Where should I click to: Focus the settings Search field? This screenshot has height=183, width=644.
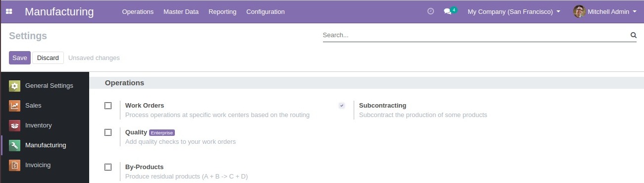pos(476,35)
